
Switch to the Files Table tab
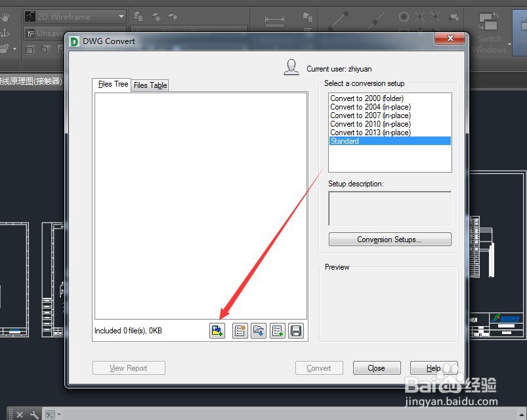(150, 85)
